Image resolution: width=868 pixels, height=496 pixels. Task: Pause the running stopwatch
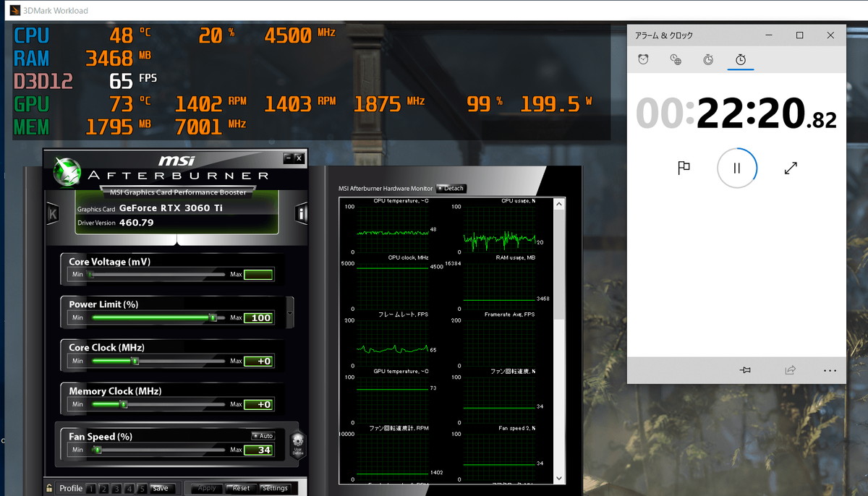[737, 168]
